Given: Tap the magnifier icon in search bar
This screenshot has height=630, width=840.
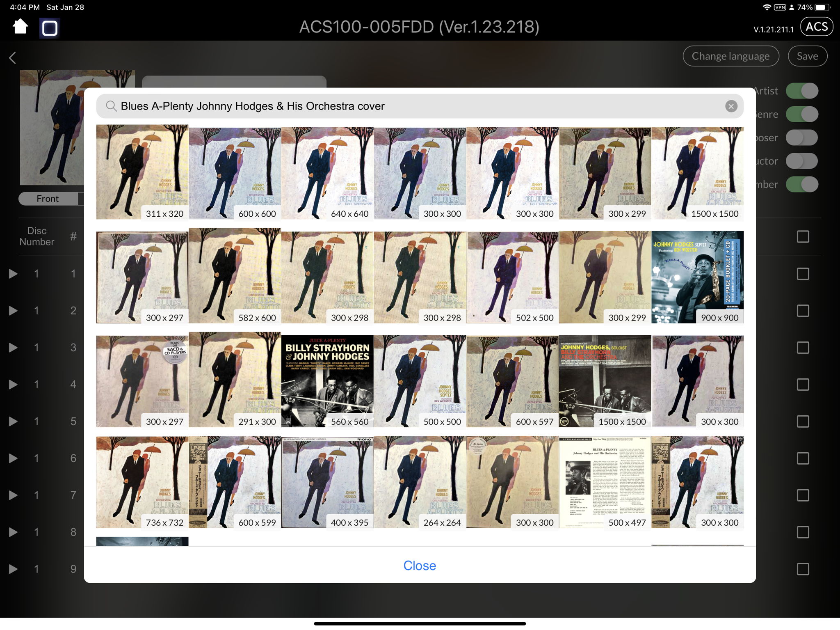Looking at the screenshot, I should pos(111,106).
